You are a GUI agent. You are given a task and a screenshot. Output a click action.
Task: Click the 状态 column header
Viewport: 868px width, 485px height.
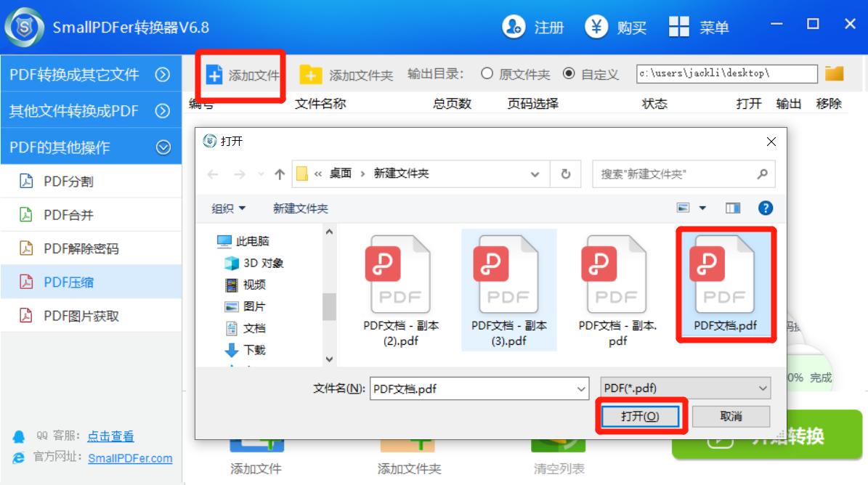pyautogui.click(x=655, y=103)
